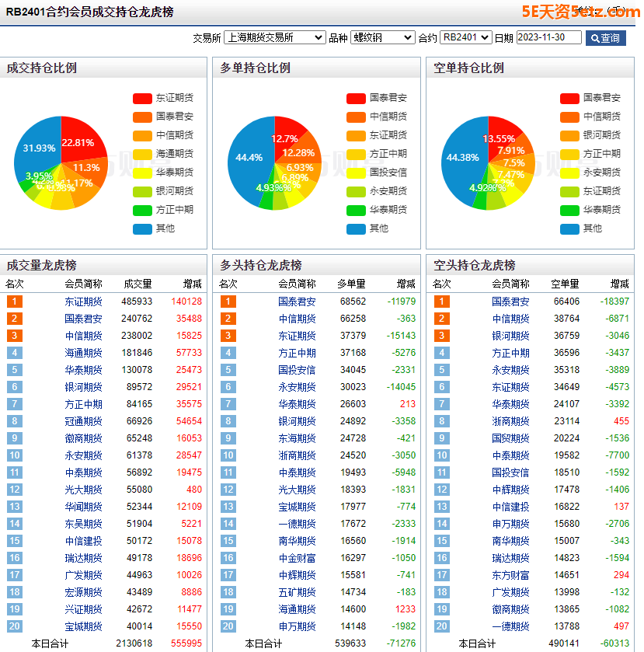
Task: Click the 多单量 column header
Action: click(352, 284)
